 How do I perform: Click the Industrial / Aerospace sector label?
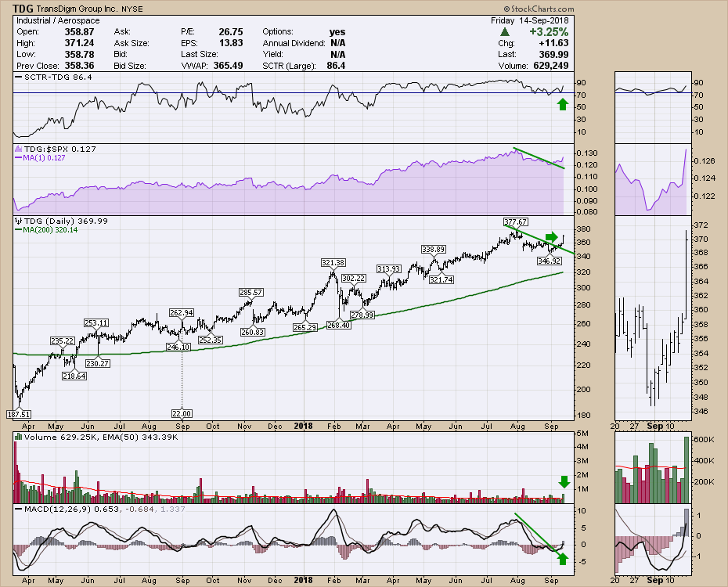click(x=58, y=20)
